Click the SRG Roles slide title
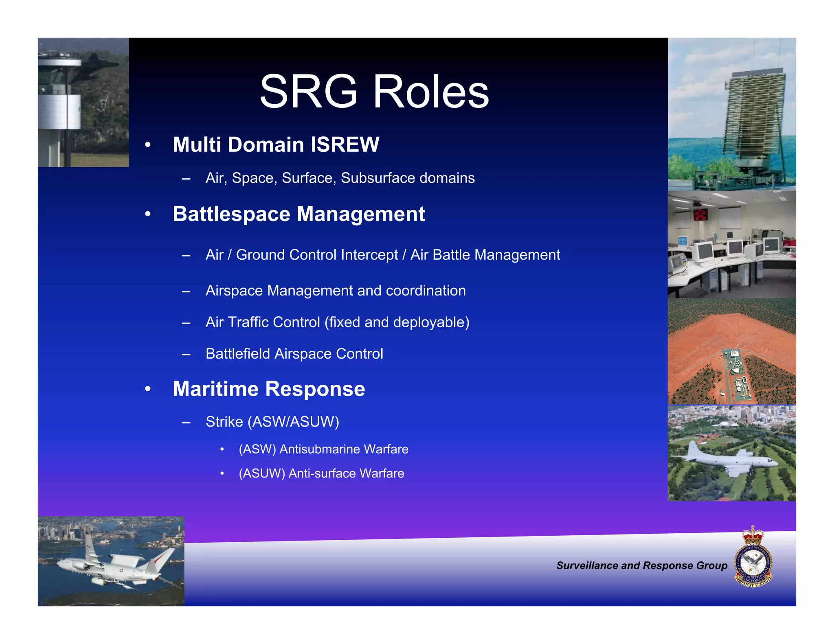 [x=374, y=92]
